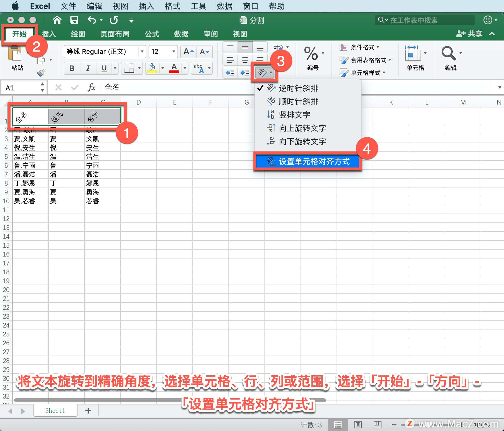Screen dimensions: 504x431
Task: Open the customize quick access toolbar arrow
Action: click(131, 20)
